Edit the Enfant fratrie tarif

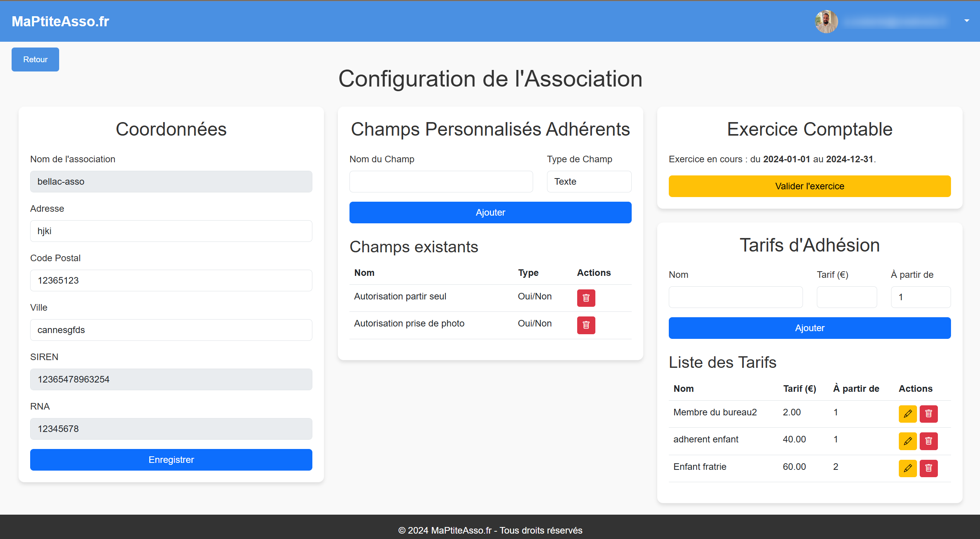click(x=908, y=468)
